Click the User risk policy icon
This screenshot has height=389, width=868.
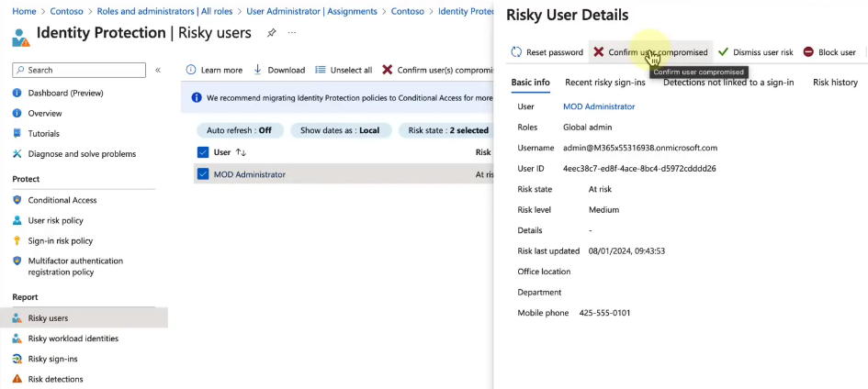coord(17,220)
